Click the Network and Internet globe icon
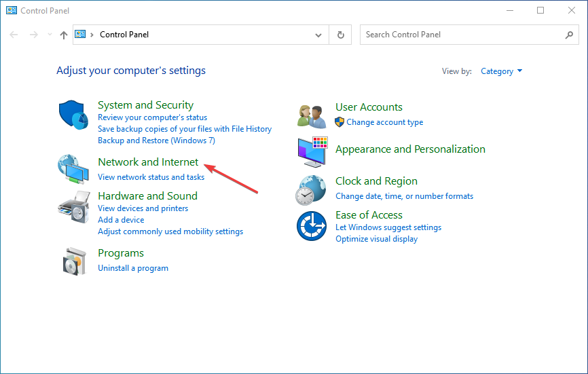 click(x=73, y=169)
